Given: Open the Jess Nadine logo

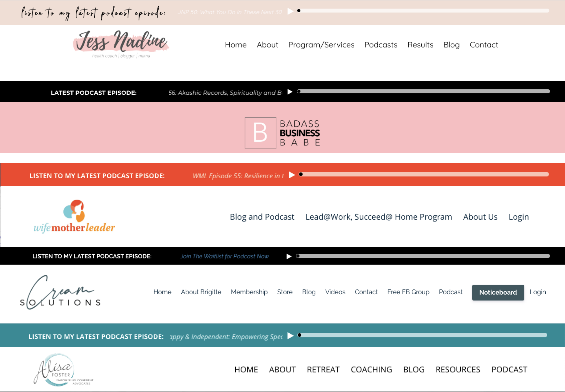Looking at the screenshot, I should click(x=121, y=44).
